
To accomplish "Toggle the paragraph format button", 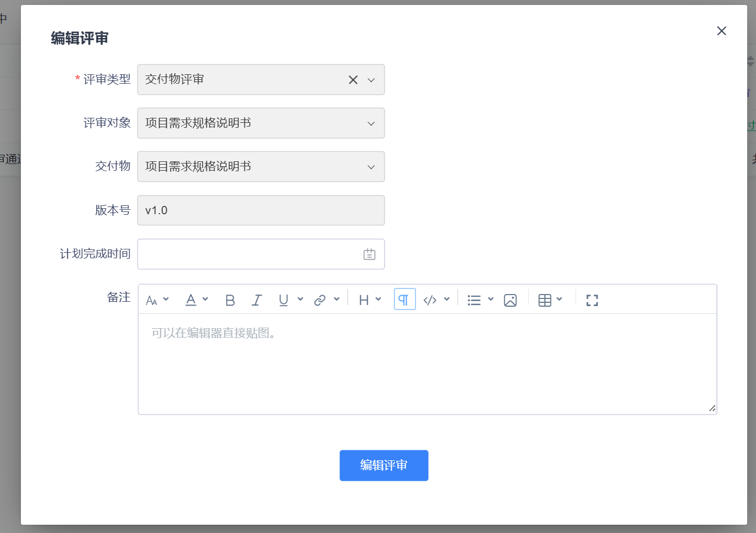I will click(x=404, y=300).
